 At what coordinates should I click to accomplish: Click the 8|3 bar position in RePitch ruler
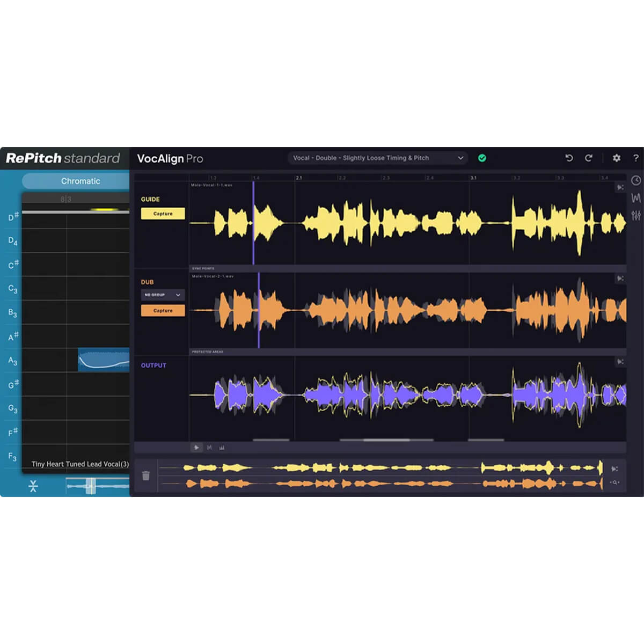tap(65, 199)
